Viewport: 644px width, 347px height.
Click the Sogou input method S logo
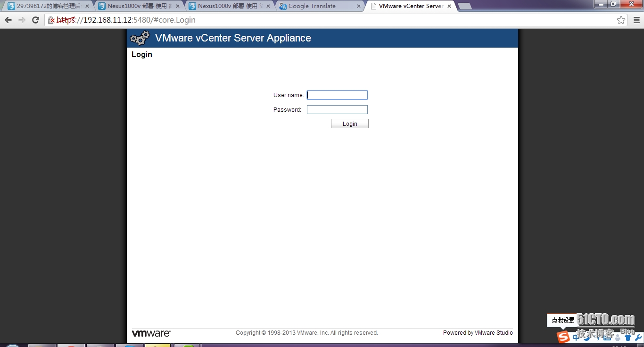click(x=563, y=337)
